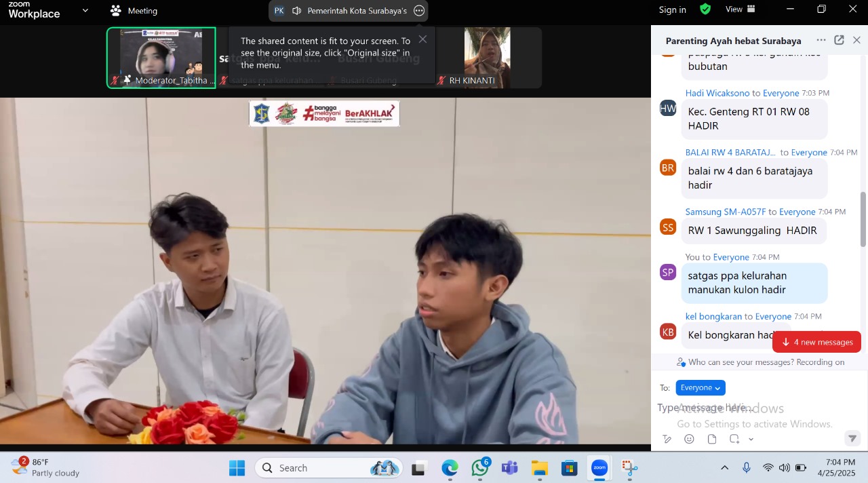Dismiss the shared content fit tooltip
Viewport: 868px width, 483px height.
pos(422,39)
